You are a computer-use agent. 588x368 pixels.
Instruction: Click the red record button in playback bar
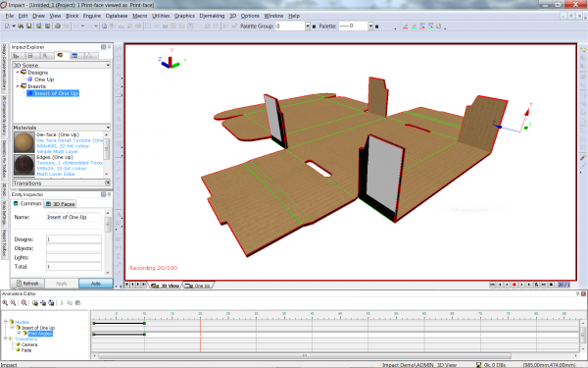pyautogui.click(x=514, y=285)
